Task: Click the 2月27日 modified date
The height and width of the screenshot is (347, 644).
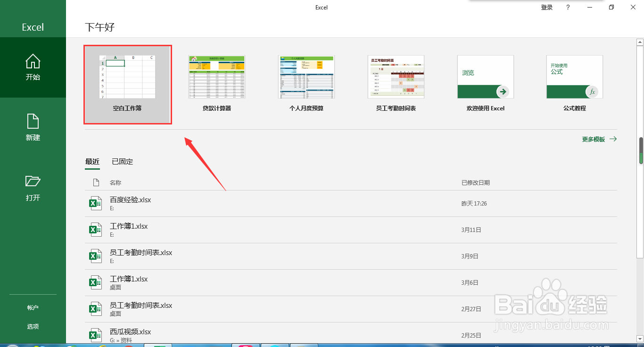Action: (x=471, y=309)
